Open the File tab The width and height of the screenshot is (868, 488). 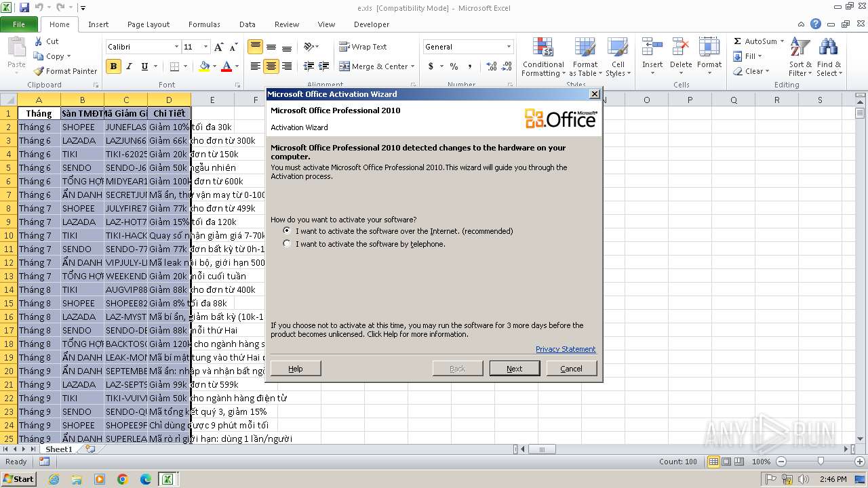click(x=19, y=24)
